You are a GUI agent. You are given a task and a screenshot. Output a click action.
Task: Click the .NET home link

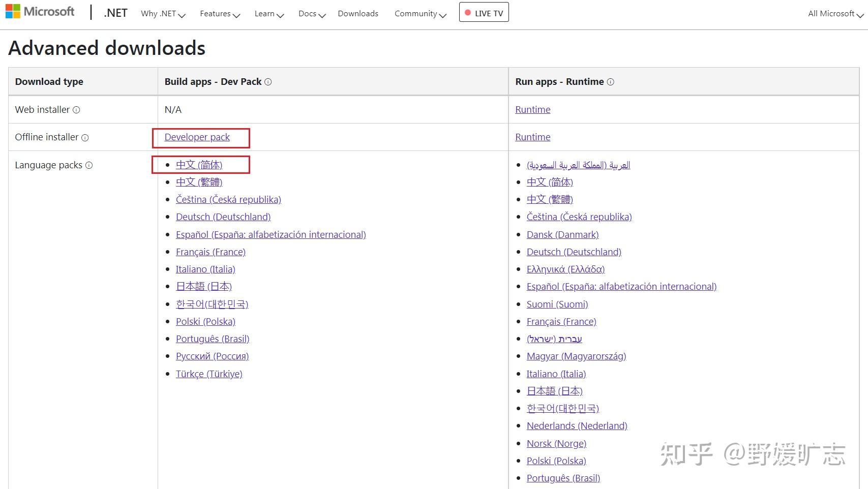115,13
